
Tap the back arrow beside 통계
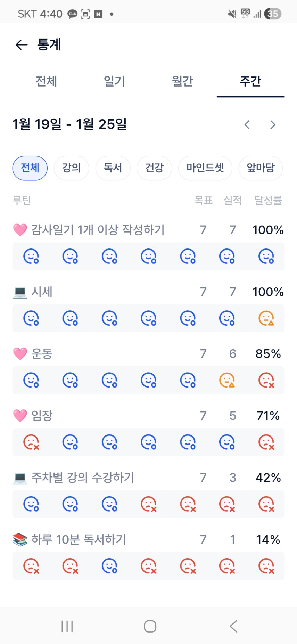(x=22, y=45)
